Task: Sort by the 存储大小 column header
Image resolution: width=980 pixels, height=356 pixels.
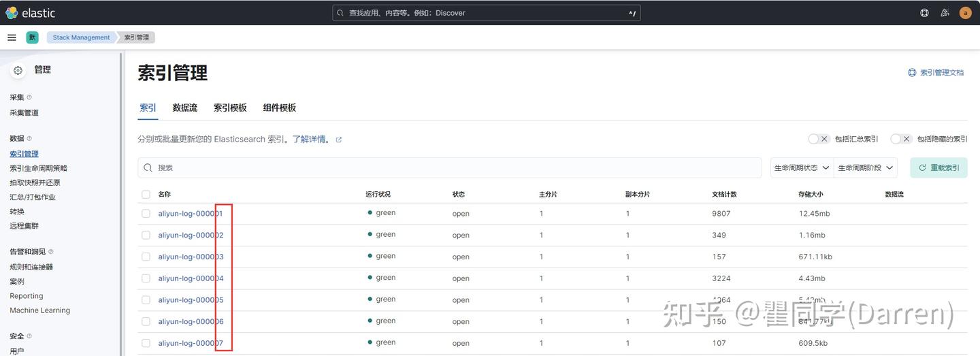Action: 811,195
